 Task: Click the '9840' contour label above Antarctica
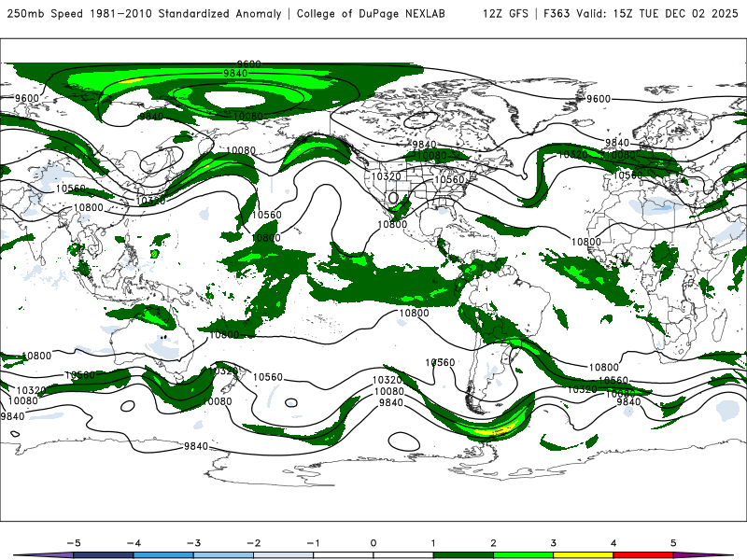tap(196, 446)
